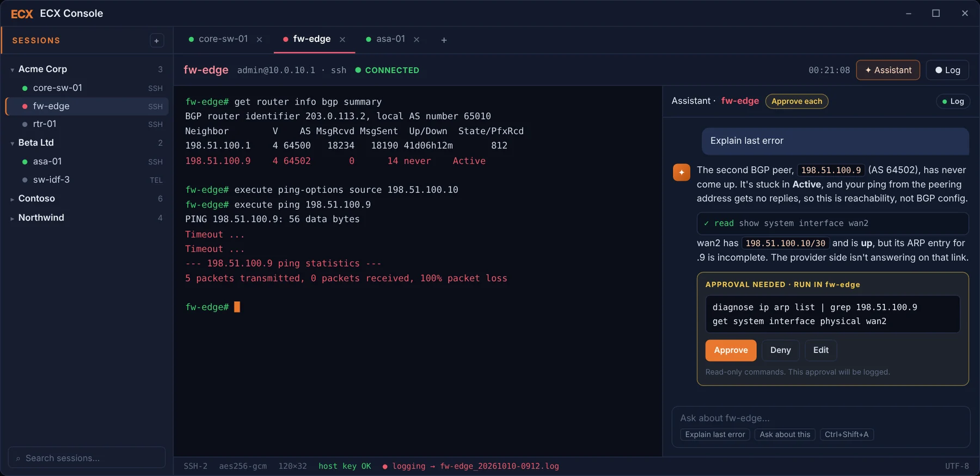Open rtr-01 session in sidebar
This screenshot has width=980, height=476.
click(87, 124)
